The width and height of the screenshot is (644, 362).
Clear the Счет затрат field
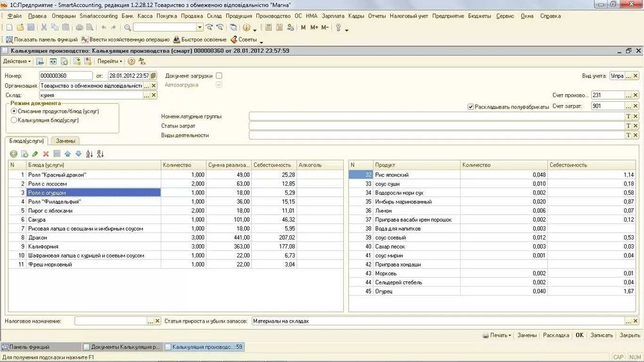636,106
